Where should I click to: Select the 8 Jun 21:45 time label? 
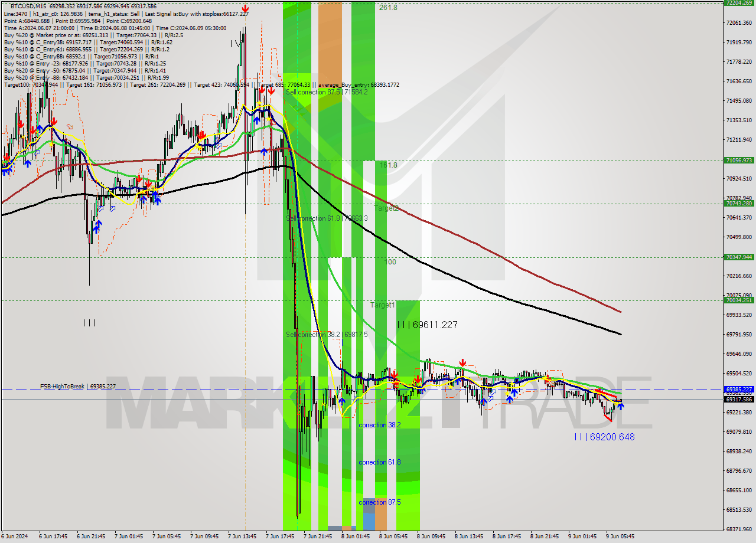[x=544, y=537]
